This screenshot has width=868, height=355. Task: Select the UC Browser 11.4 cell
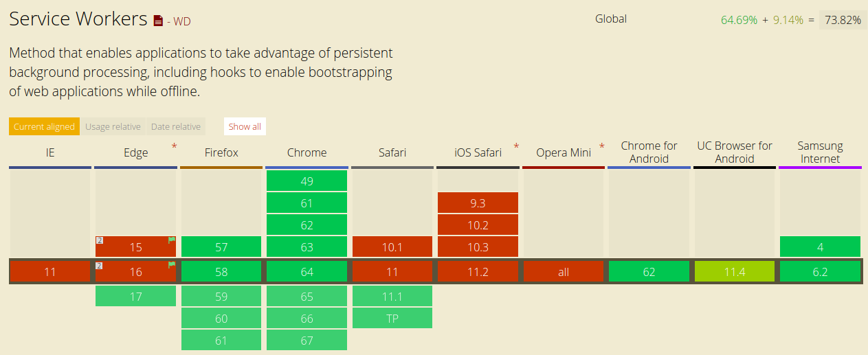pos(735,272)
